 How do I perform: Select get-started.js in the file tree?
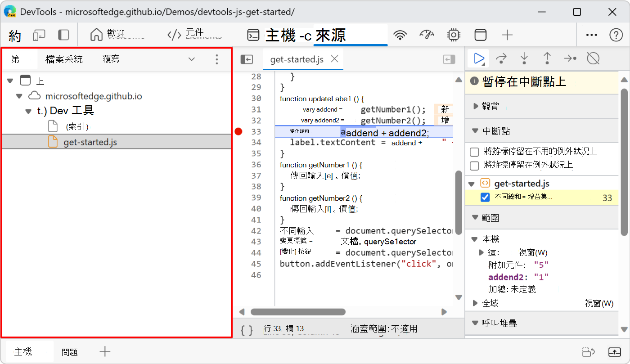coord(90,142)
